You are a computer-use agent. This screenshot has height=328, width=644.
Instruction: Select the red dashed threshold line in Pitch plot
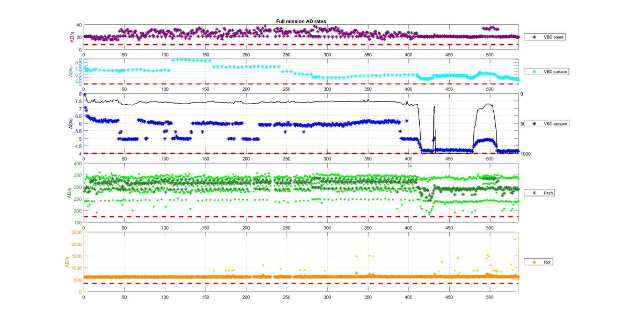(301, 217)
